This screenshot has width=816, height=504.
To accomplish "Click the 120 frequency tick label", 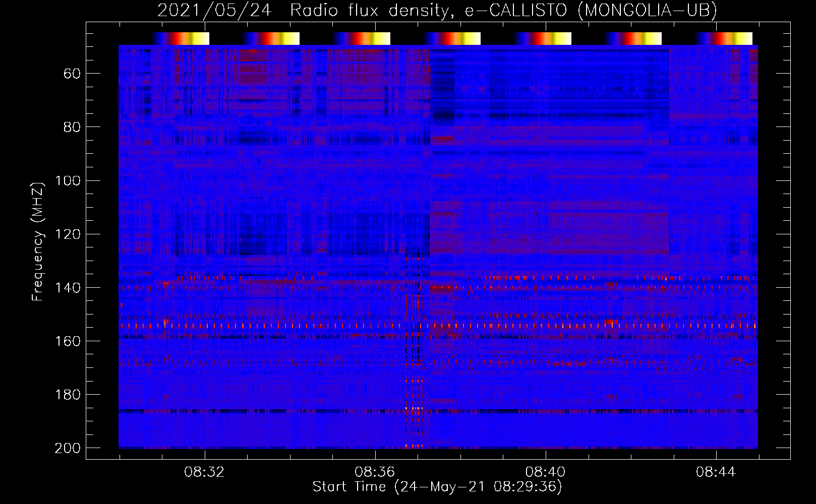I will (68, 234).
